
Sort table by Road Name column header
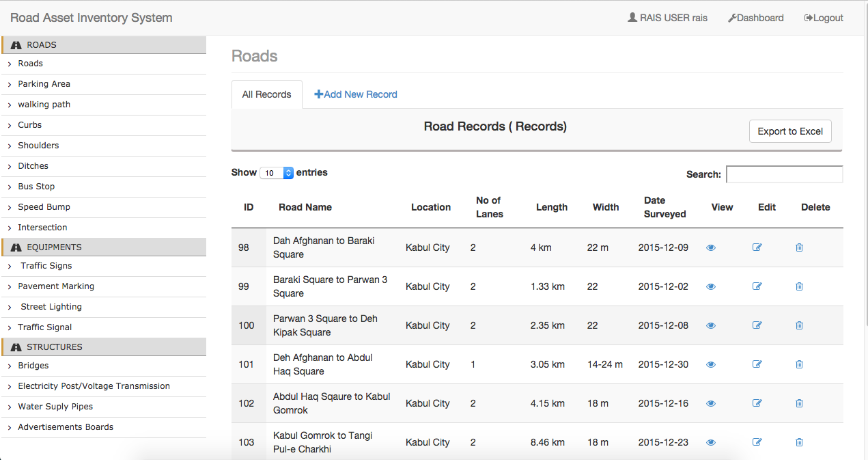tap(305, 207)
